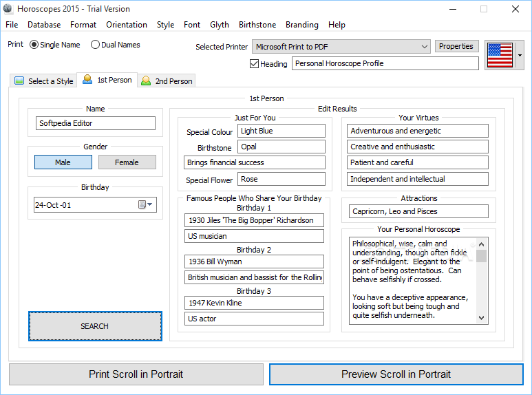Click Print Scroll in Portrait
The height and width of the screenshot is (395, 532).
[x=136, y=374]
